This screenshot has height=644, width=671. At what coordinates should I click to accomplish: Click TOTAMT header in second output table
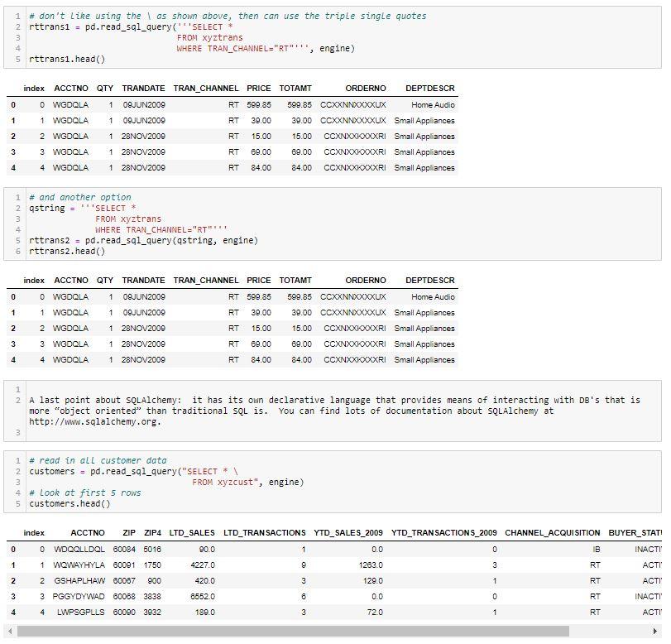click(295, 281)
